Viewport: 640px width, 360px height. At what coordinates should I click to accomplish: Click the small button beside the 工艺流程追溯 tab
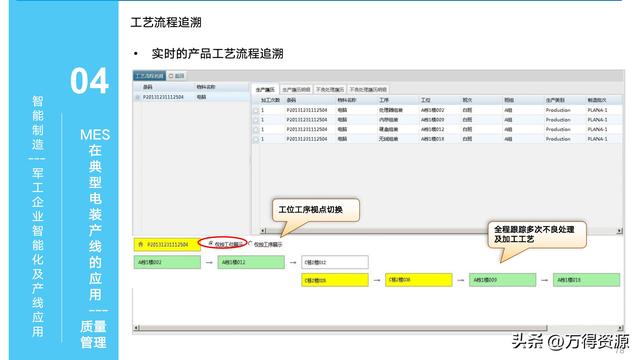click(176, 76)
